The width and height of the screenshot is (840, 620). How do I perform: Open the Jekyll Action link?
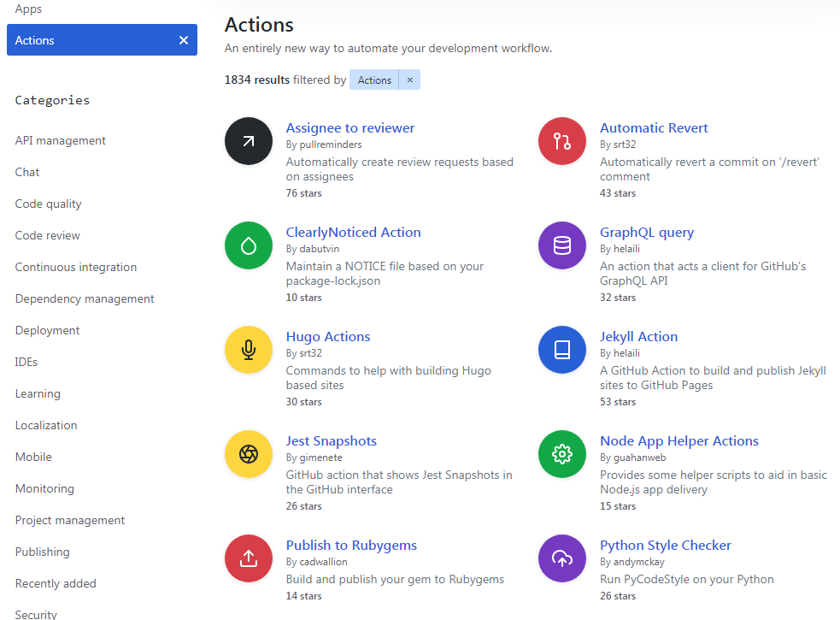(x=638, y=336)
